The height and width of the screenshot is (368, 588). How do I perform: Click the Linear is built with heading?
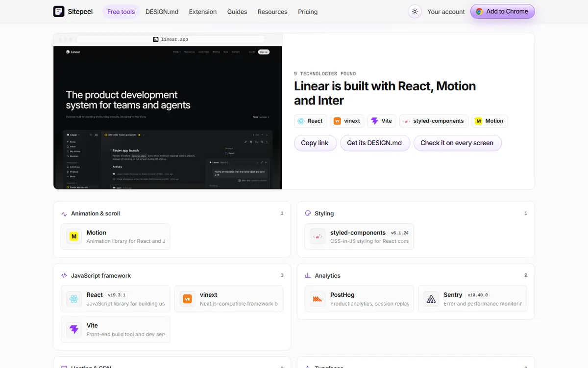(385, 93)
